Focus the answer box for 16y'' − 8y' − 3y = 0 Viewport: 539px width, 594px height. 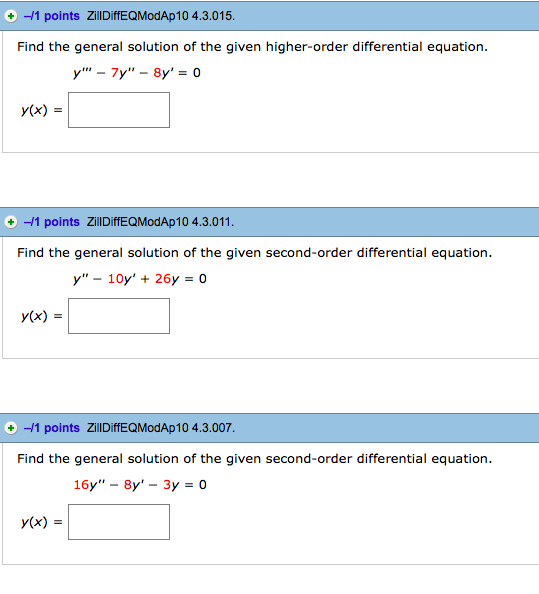point(119,522)
